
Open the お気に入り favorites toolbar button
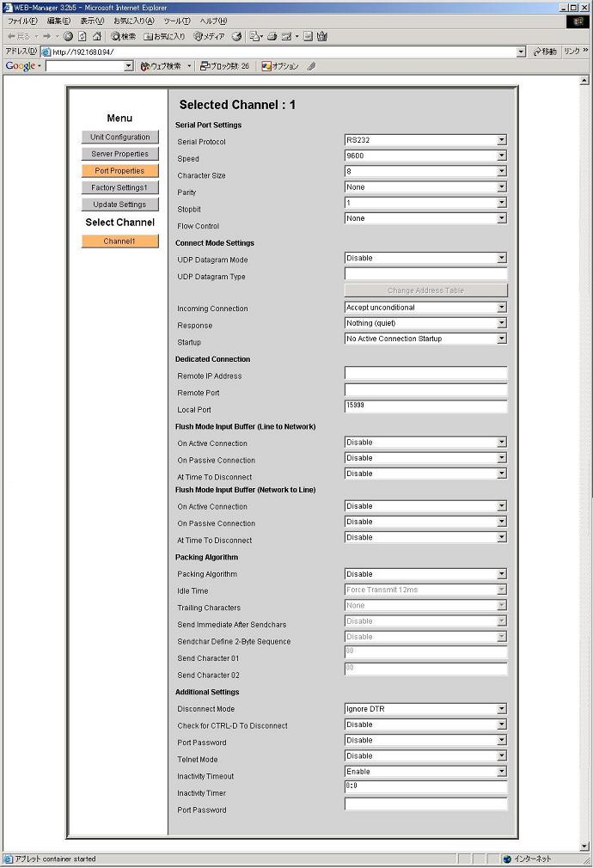[164, 37]
